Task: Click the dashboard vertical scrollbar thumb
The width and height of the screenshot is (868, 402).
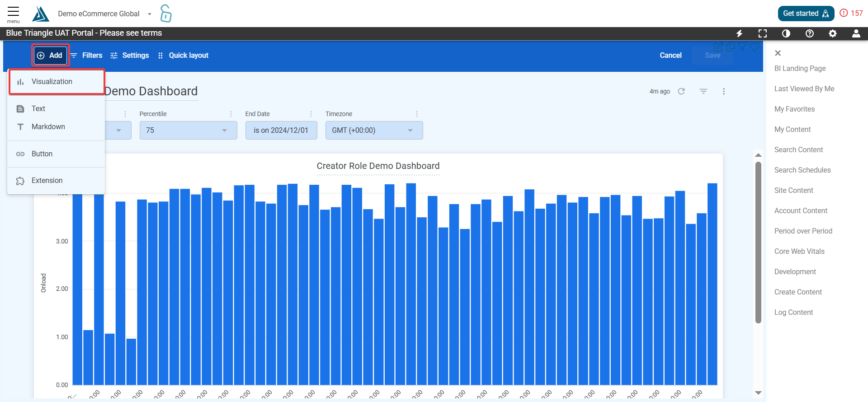Action: pyautogui.click(x=758, y=243)
